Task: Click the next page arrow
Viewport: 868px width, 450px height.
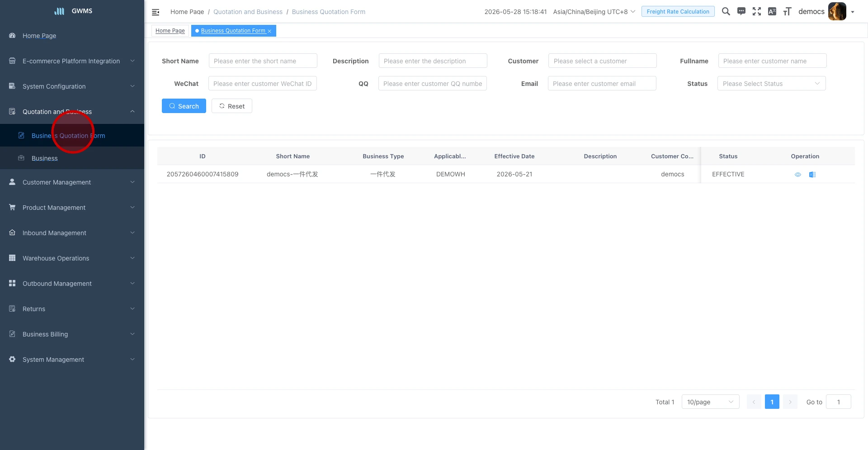Action: pos(790,402)
